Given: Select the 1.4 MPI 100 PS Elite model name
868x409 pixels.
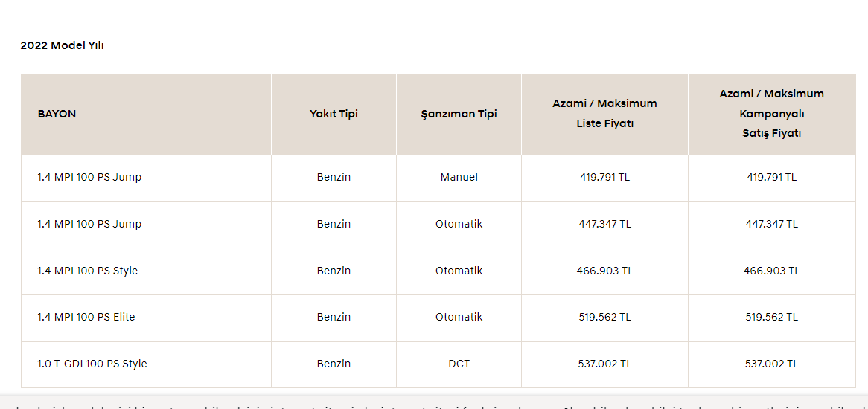Looking at the screenshot, I should point(86,317).
